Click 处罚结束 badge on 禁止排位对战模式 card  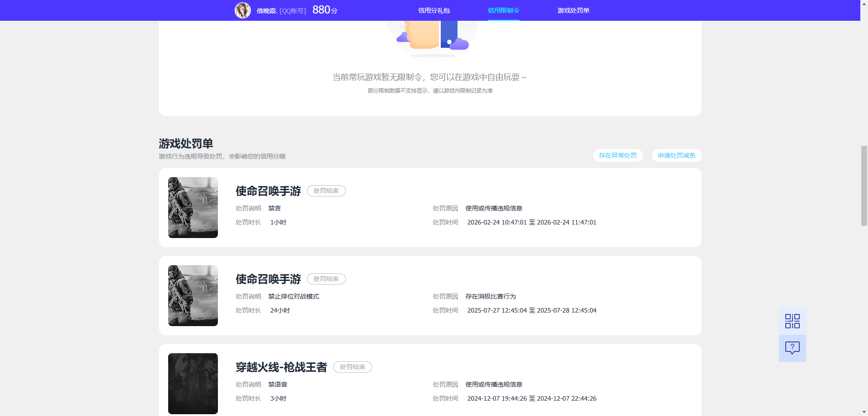coord(326,279)
